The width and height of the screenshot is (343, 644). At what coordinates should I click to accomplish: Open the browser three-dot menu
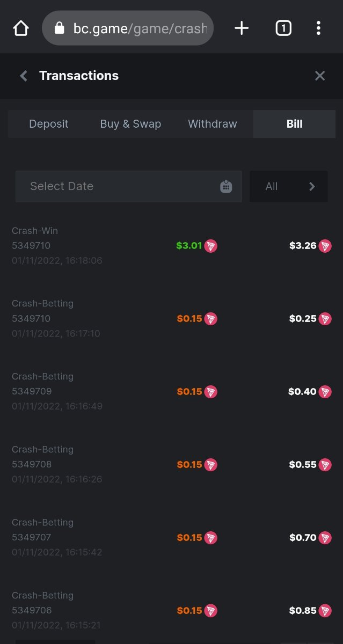318,28
